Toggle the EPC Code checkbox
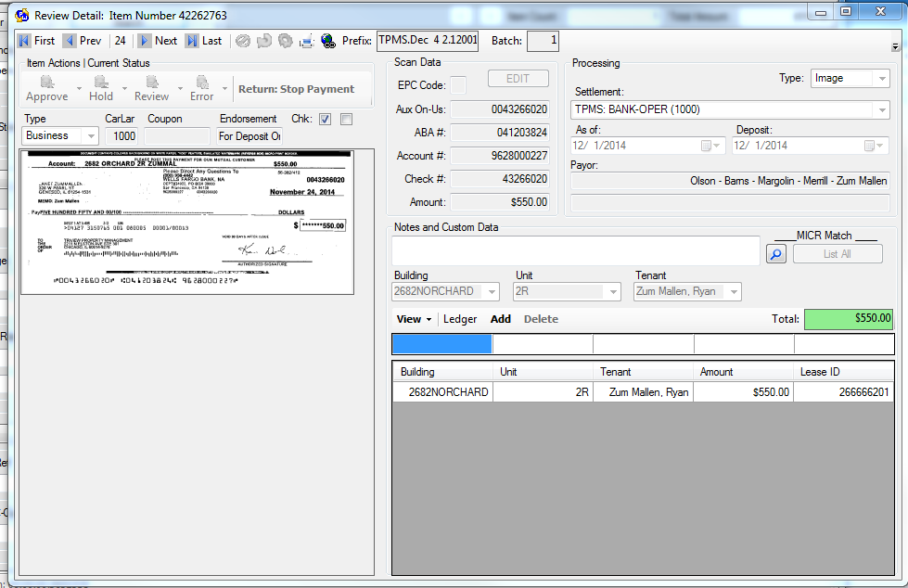The image size is (908, 588). (458, 85)
